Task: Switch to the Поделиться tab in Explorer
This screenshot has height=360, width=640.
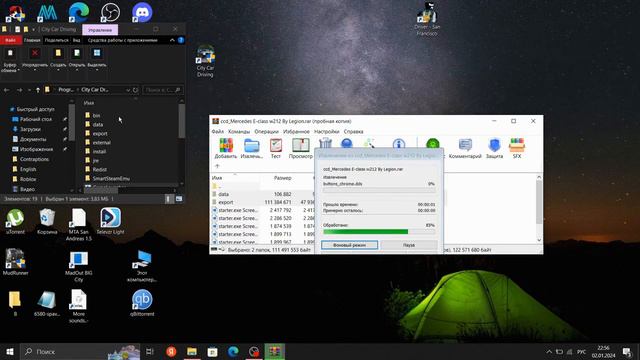Action: pos(56,40)
